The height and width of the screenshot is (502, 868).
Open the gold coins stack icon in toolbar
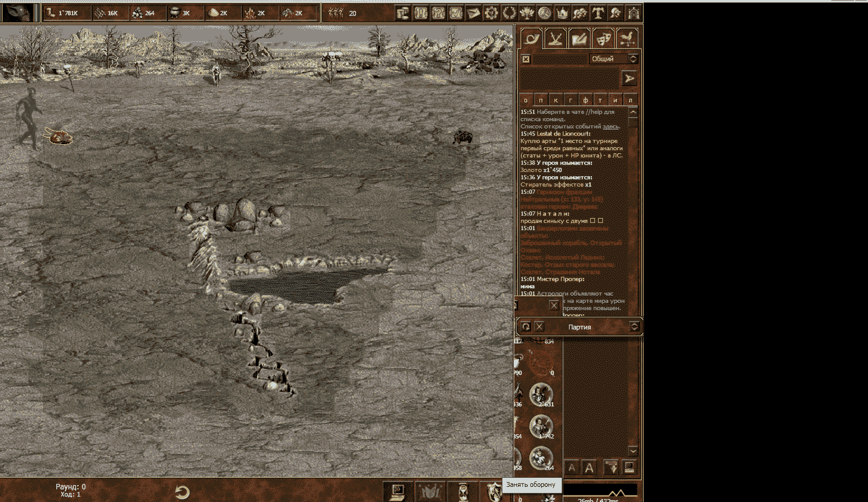404,13
